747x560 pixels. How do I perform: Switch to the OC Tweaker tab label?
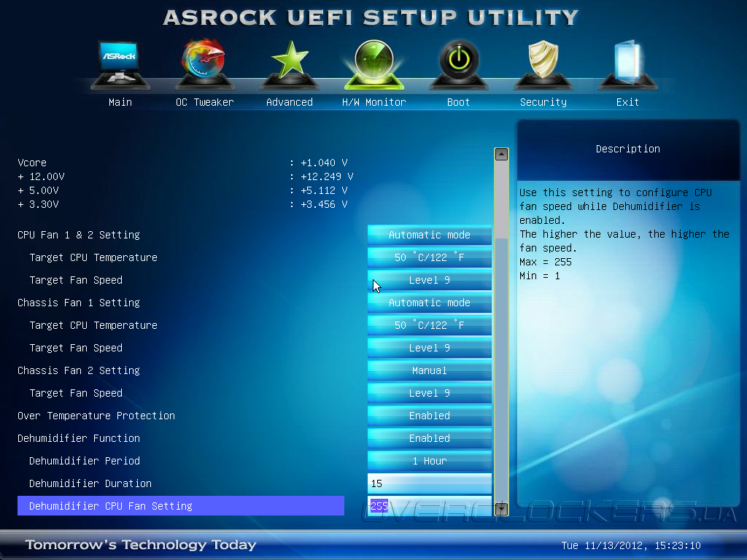(x=205, y=102)
